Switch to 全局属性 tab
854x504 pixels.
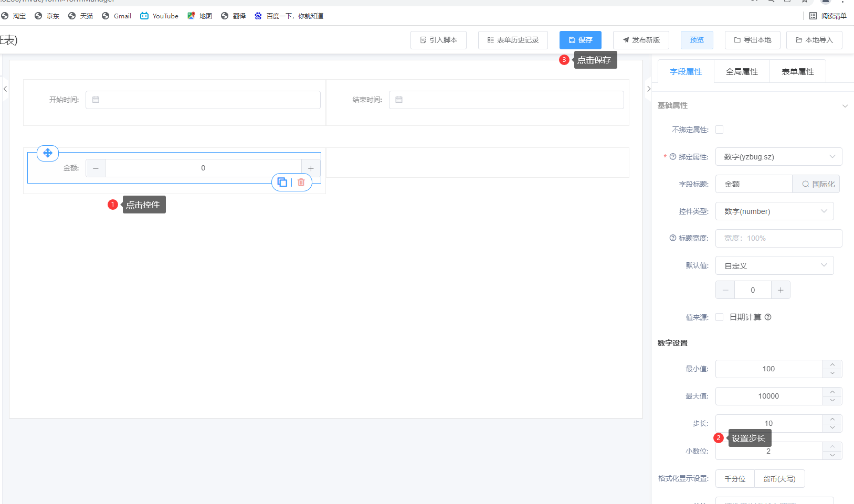[x=742, y=72]
